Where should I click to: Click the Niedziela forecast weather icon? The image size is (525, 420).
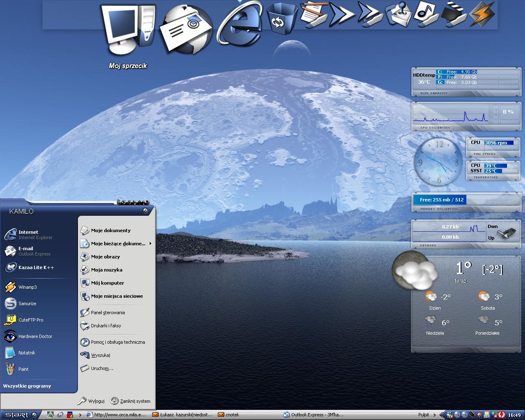click(430, 321)
